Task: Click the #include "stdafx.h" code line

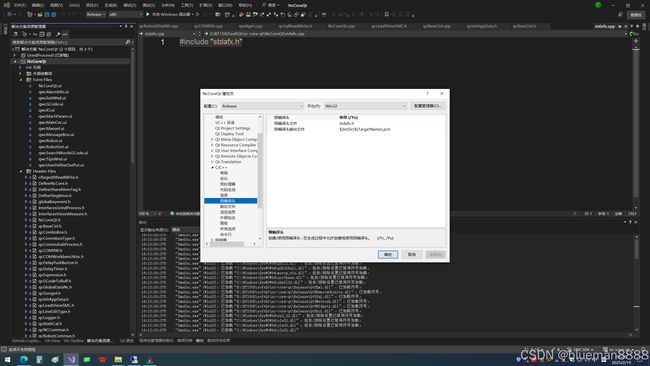Action: [x=211, y=42]
